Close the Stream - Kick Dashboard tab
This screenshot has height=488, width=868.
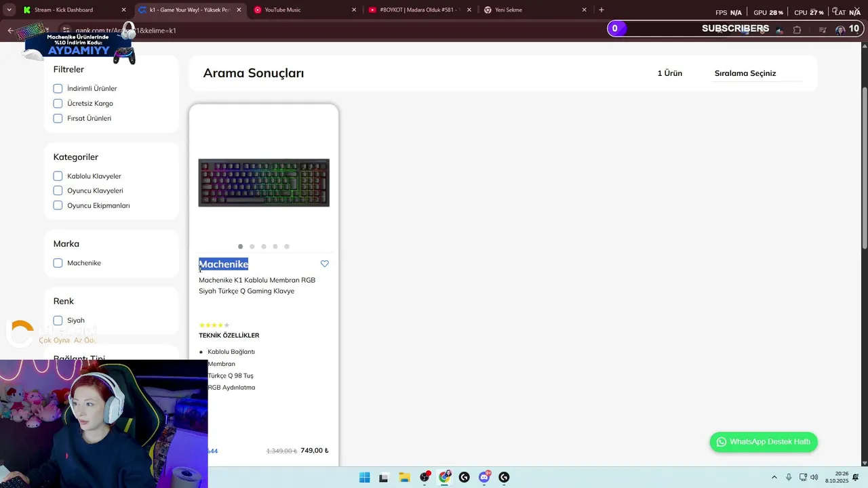[123, 9]
